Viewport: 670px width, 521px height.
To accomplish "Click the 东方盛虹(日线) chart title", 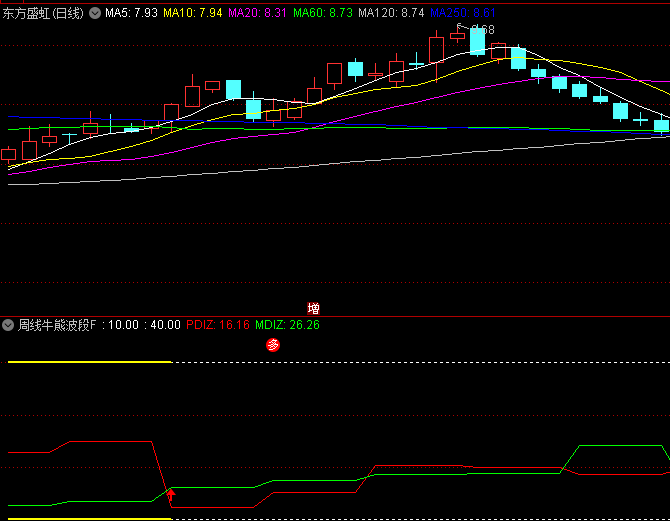I will 44,13.
